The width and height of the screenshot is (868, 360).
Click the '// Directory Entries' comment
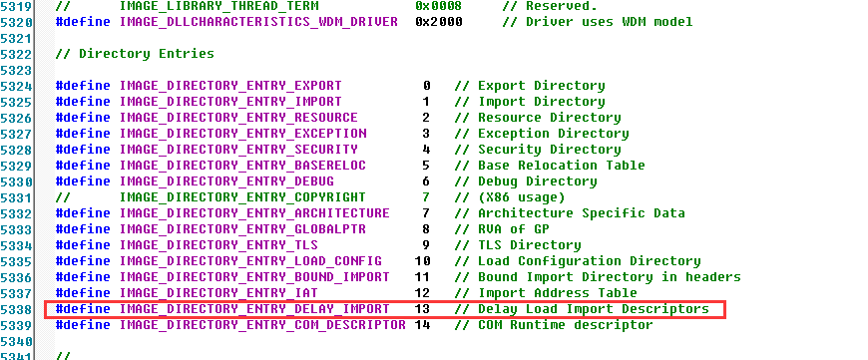click(135, 54)
